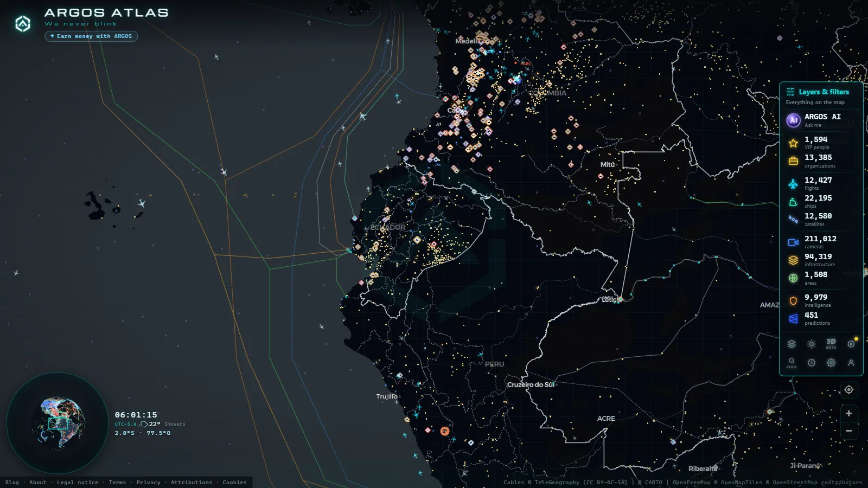The height and width of the screenshot is (488, 868).
Task: Switch to 3D beta view
Action: coord(831,344)
